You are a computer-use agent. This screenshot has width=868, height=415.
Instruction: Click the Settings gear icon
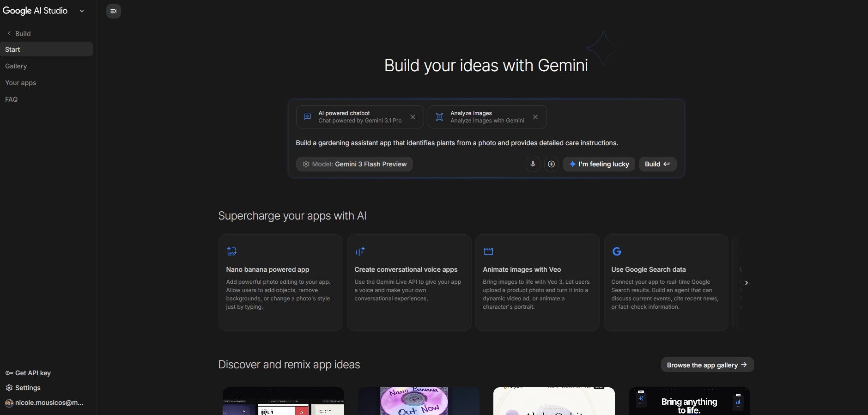pyautogui.click(x=9, y=388)
